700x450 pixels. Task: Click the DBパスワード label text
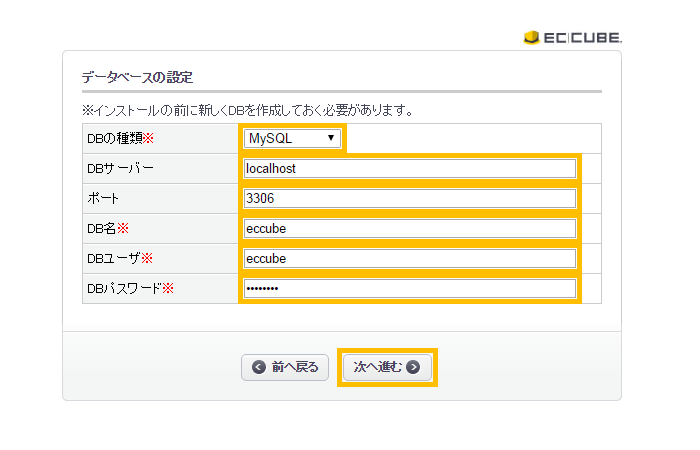point(130,289)
